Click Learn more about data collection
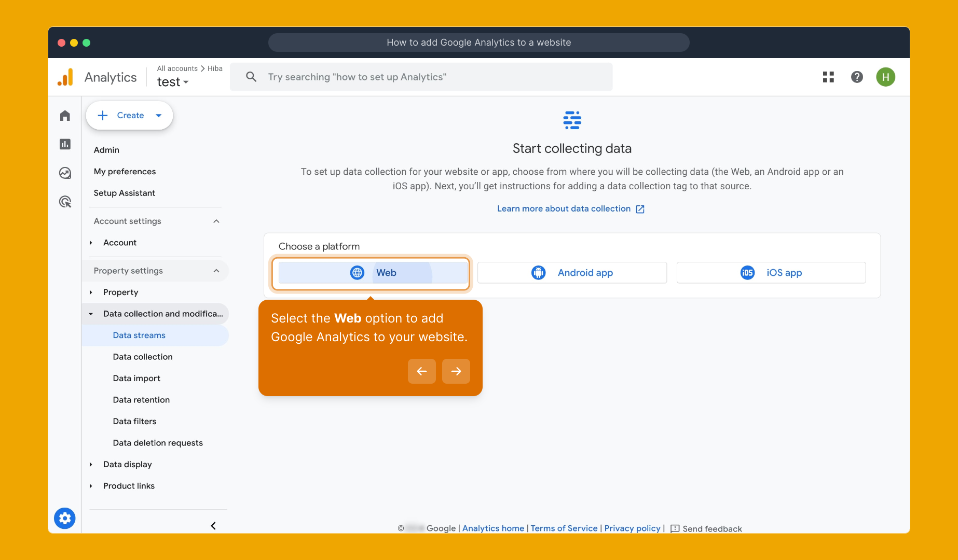This screenshot has height=560, width=958. point(565,208)
